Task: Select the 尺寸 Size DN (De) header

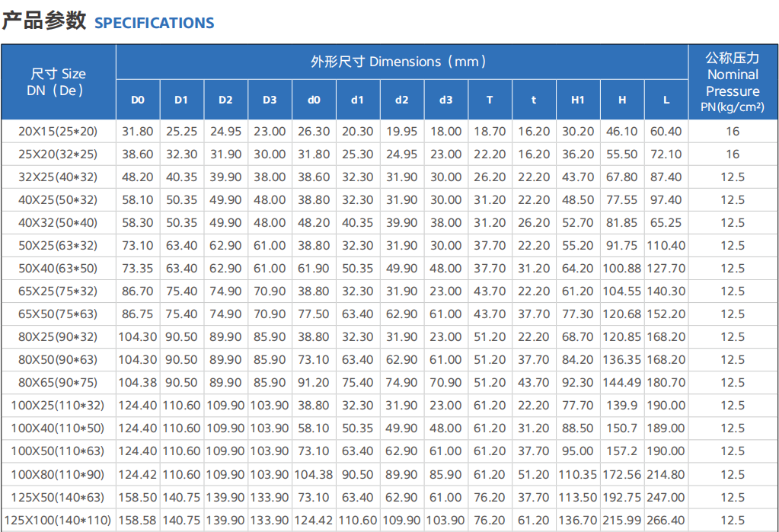Action: tap(58, 82)
